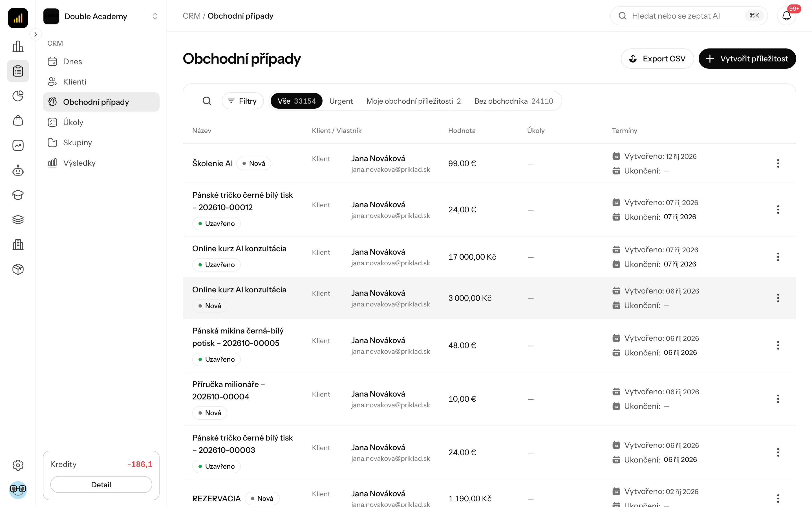Select the Urgent tab
Viewport: 812px width, 507px height.
pyautogui.click(x=341, y=101)
